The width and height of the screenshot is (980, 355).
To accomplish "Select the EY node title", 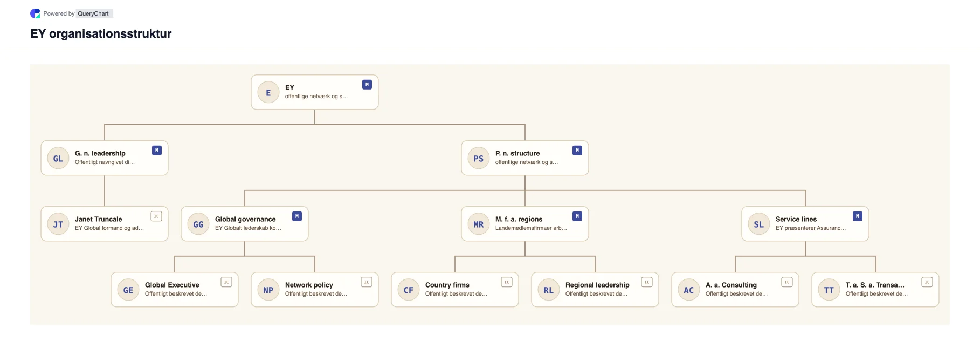I will coord(289,87).
